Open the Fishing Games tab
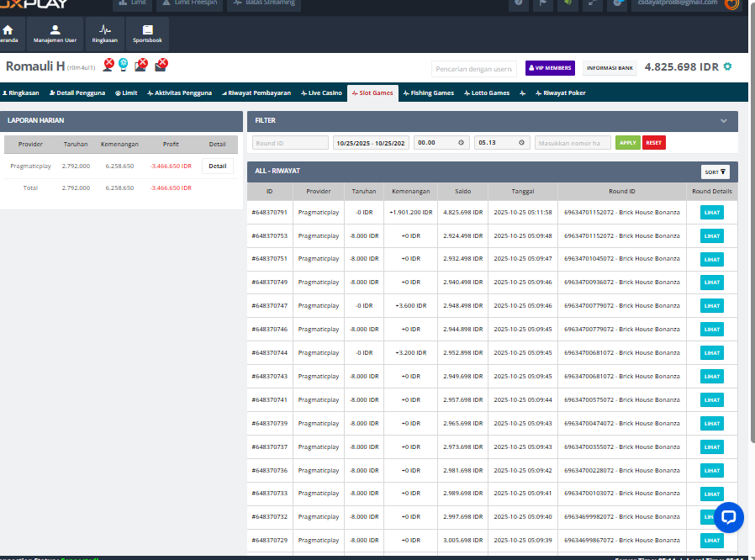 429,93
